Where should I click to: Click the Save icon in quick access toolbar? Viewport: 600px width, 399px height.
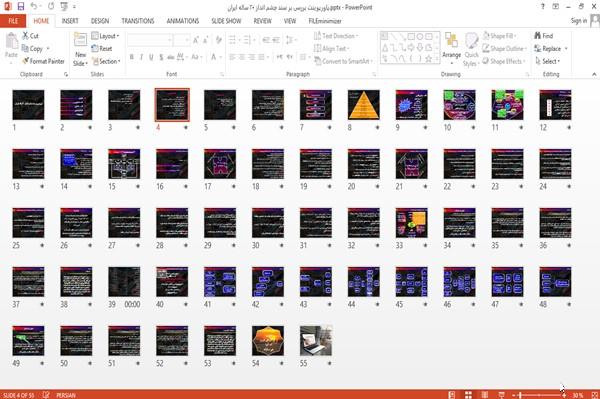pyautogui.click(x=21, y=7)
